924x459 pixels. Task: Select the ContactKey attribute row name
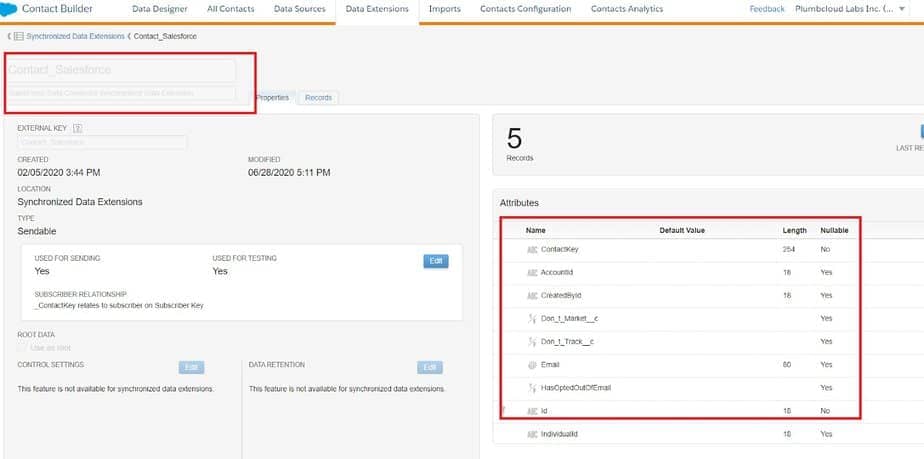559,249
